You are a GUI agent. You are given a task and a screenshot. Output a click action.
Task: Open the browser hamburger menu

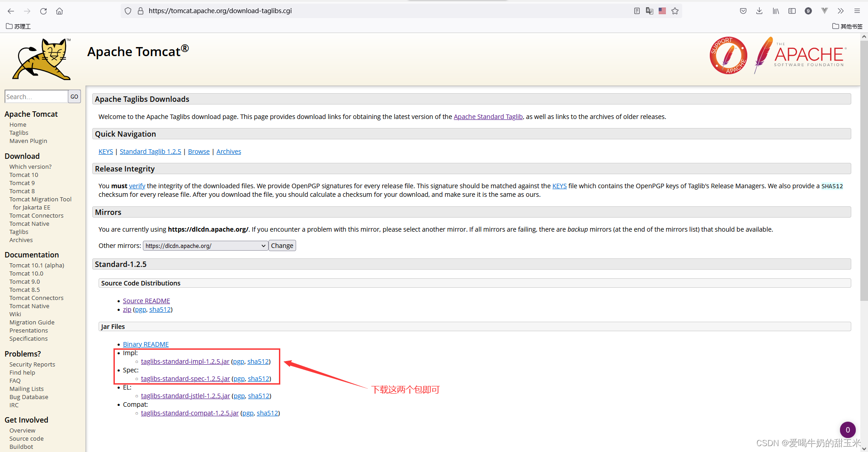(x=857, y=11)
